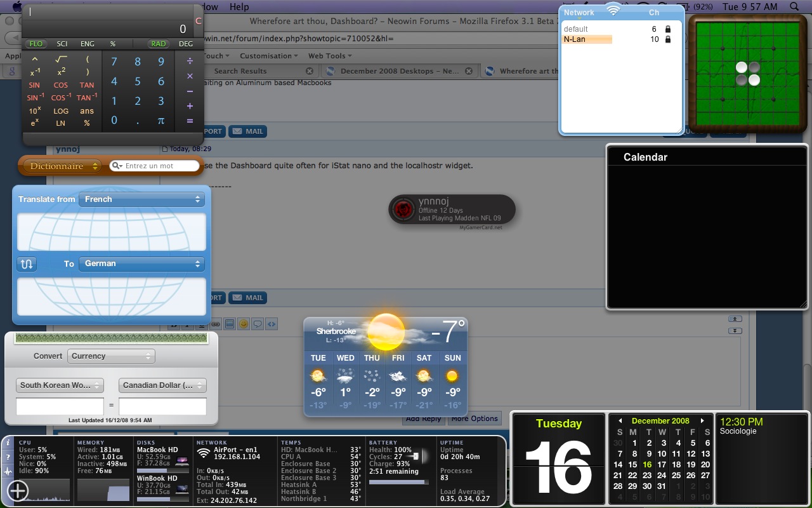This screenshot has height=508, width=812.
Task: Click the equals key on the calculator
Action: click(x=190, y=121)
